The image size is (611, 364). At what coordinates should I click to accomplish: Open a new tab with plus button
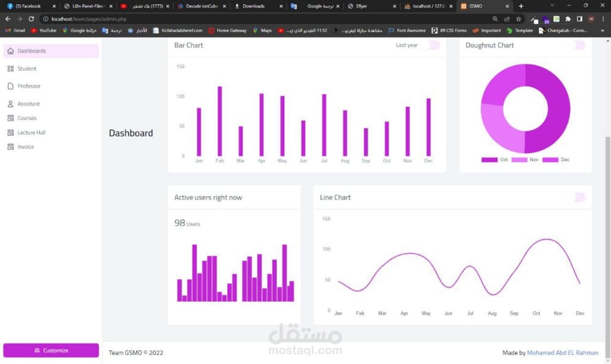[521, 6]
